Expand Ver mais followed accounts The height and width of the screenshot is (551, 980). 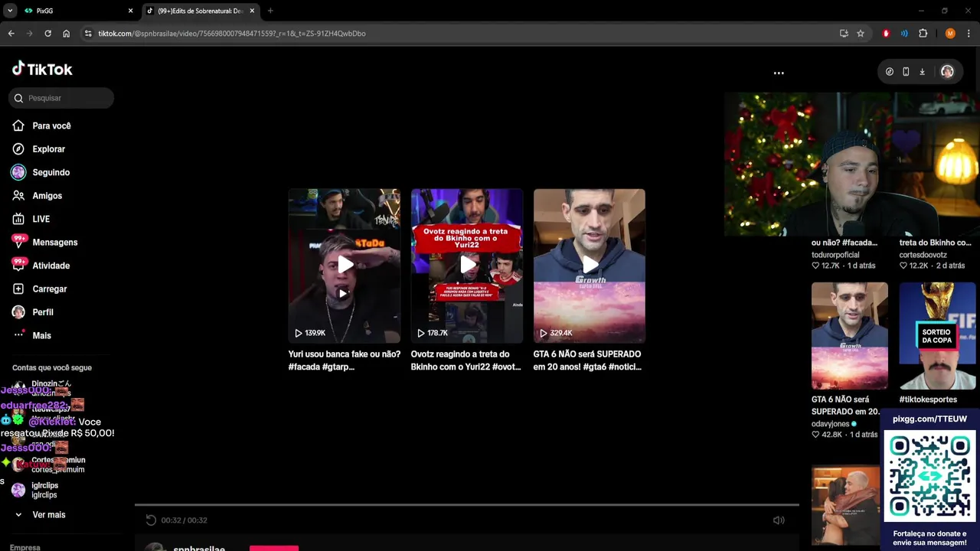[x=39, y=515]
